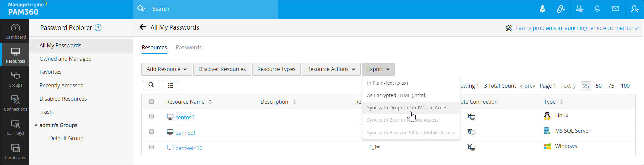Viewport: 644px width, 165px height.
Task: Tick the checkbox for centos6
Action: (151, 116)
